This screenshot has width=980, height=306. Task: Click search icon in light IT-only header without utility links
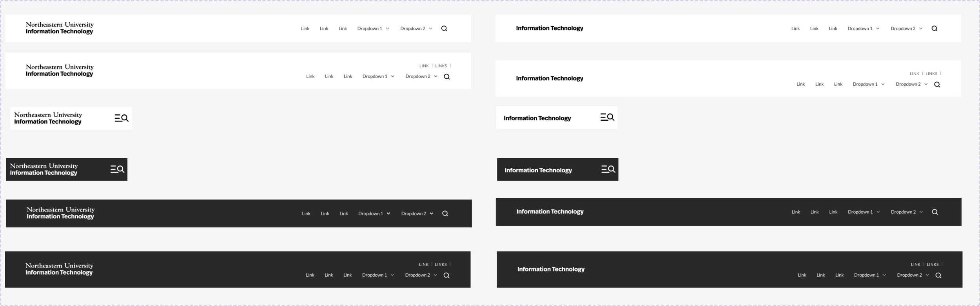[x=935, y=29]
